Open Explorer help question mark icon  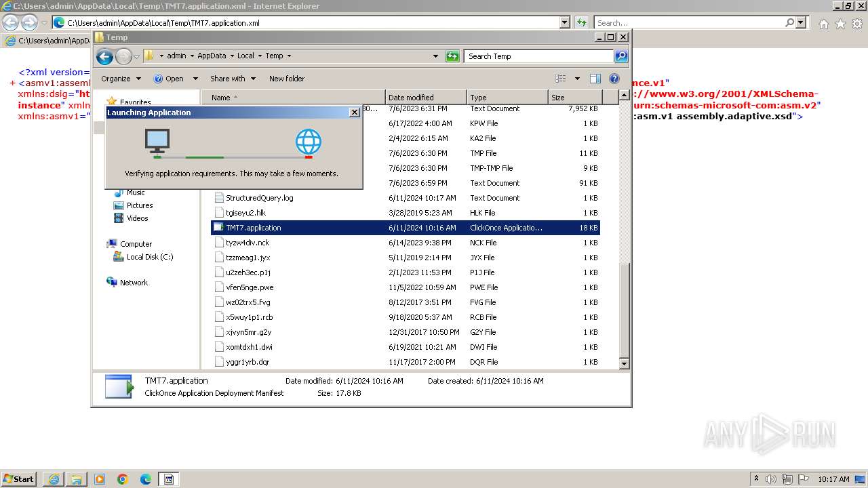coord(614,79)
